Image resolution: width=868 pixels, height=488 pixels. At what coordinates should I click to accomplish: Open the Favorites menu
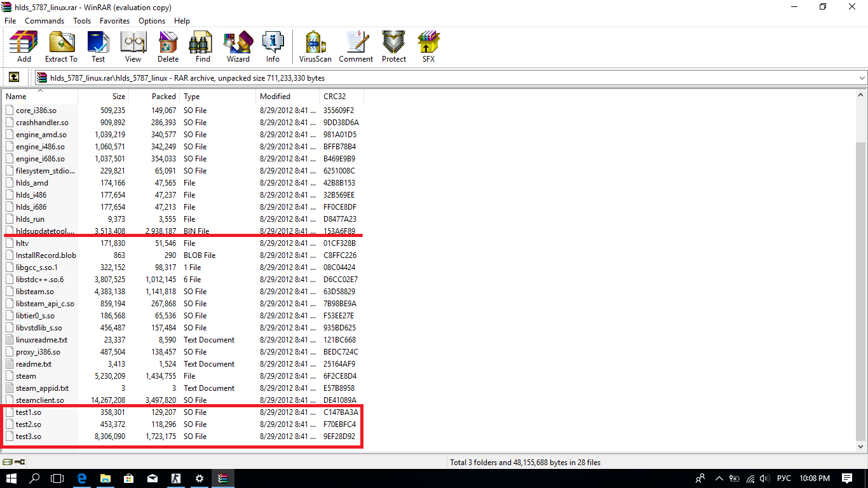pos(115,21)
